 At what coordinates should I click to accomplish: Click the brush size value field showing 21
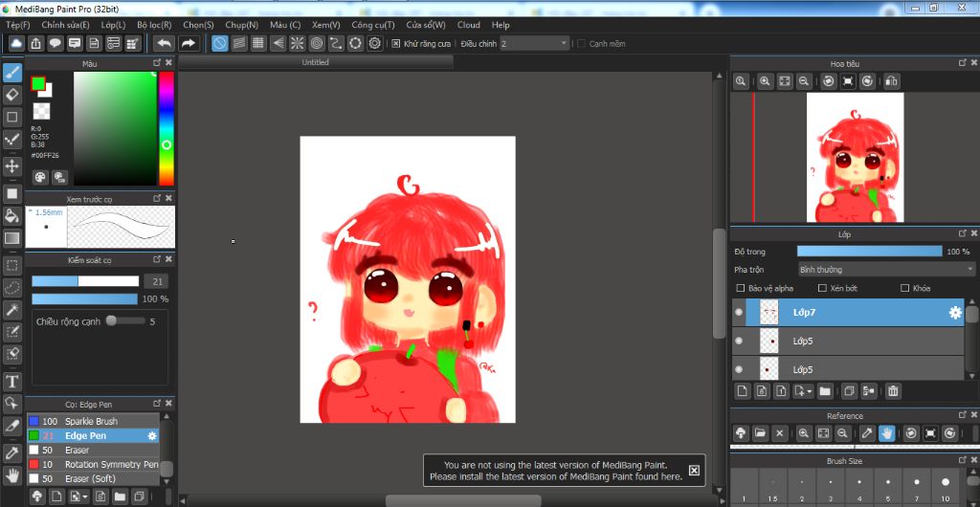(x=156, y=281)
